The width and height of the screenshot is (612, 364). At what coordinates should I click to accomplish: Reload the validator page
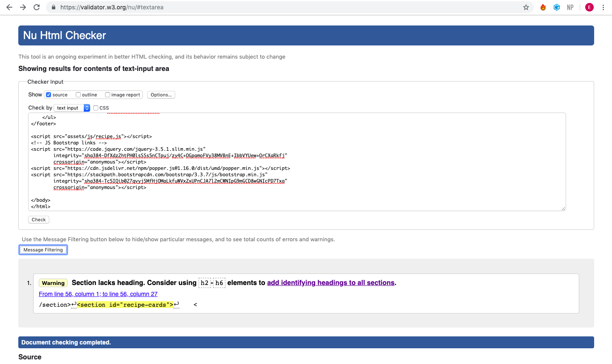click(x=37, y=7)
